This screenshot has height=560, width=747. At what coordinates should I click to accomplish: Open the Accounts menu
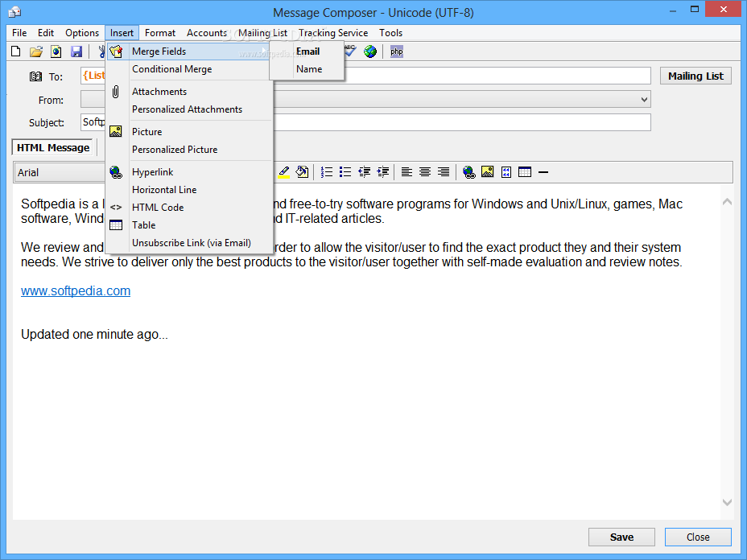coord(207,33)
